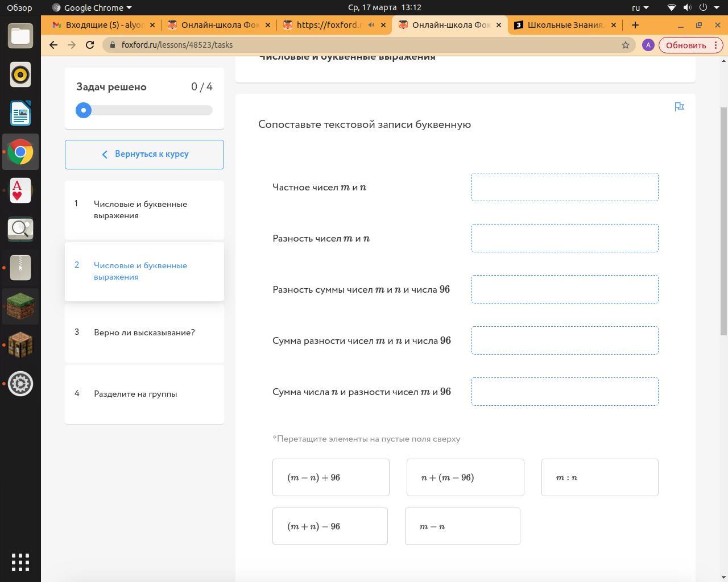Select the (m − n) + 96 answer tile

coord(331,477)
